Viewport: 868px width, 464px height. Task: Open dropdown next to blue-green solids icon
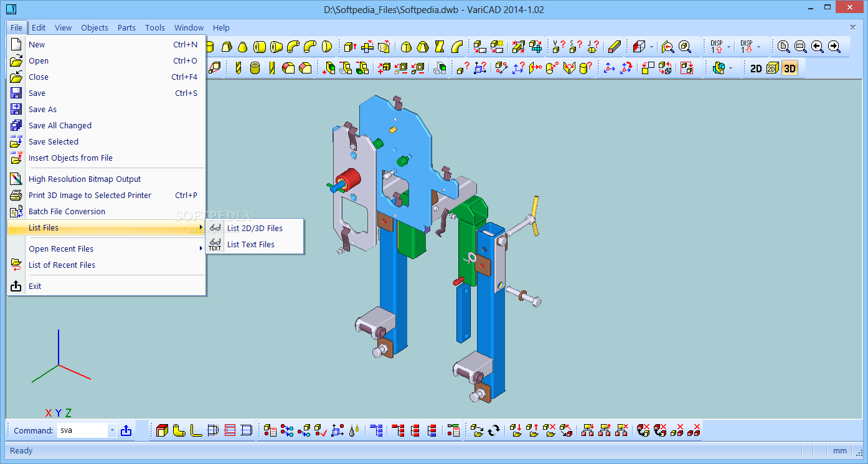click(x=730, y=68)
